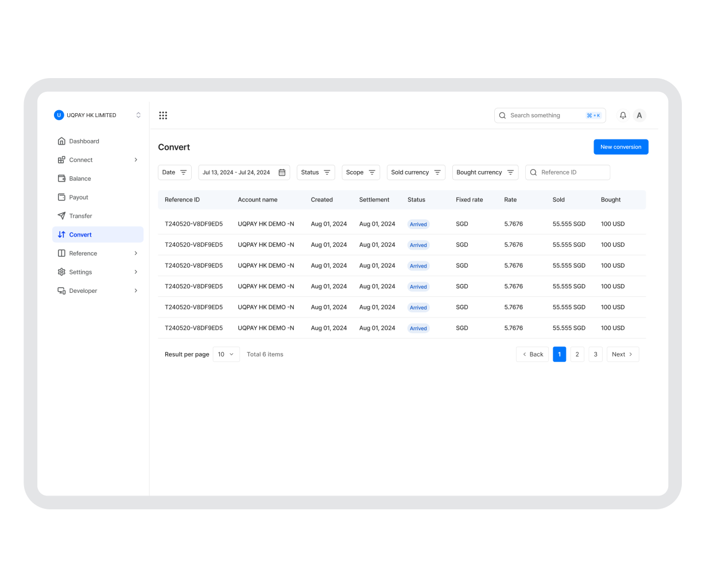Click the Back pagination button
Viewport: 706px width, 588px height.
click(x=533, y=354)
